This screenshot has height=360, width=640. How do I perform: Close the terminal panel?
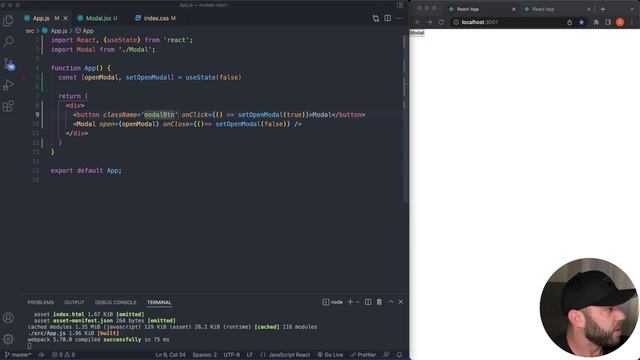tap(400, 302)
